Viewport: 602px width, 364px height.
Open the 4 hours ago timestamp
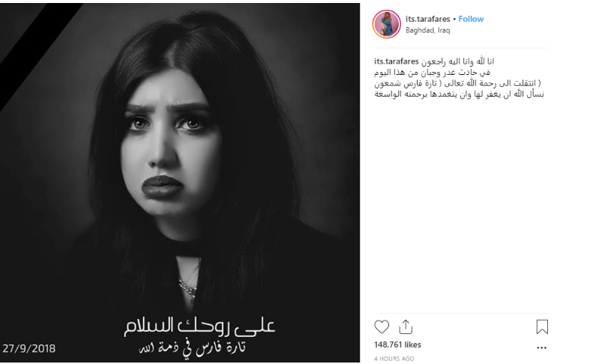click(394, 359)
